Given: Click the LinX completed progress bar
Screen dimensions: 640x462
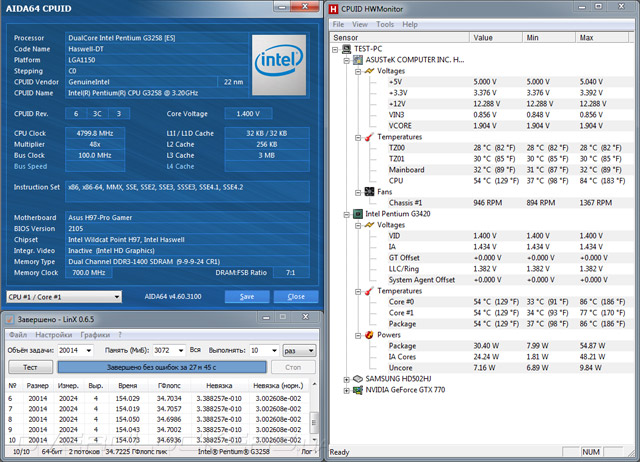Looking at the screenshot, I should click(162, 367).
